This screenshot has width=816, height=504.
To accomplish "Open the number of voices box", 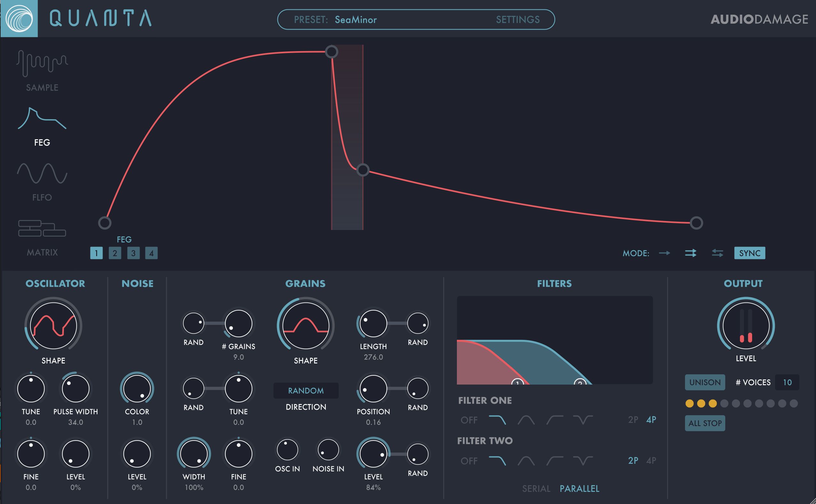I will click(x=787, y=382).
